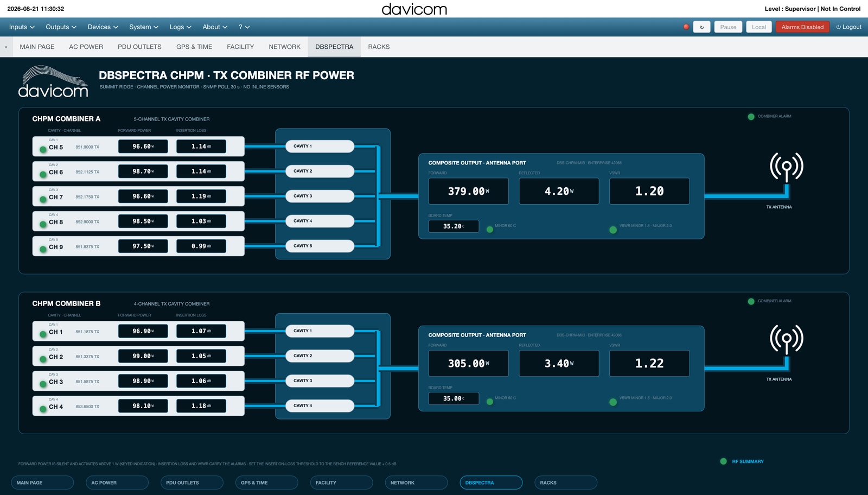Click the Combiner A CAVITY 3 block
The image size is (868, 495).
tap(320, 196)
